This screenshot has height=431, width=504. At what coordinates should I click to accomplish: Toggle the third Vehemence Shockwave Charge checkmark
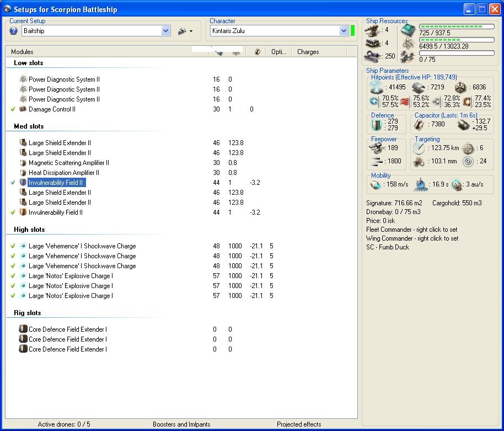[x=13, y=266]
